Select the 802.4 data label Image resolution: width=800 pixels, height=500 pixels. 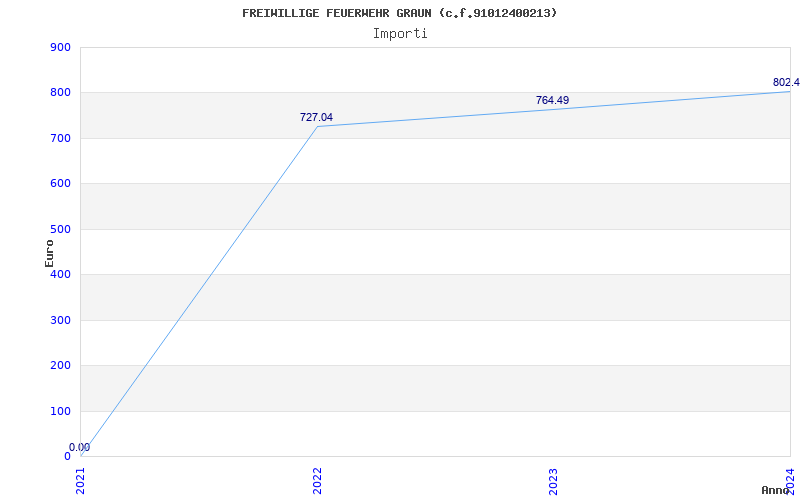pos(786,82)
